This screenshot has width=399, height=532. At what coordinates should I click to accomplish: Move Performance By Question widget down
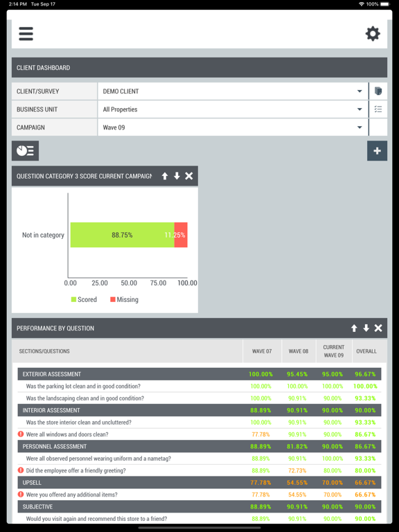pos(366,328)
